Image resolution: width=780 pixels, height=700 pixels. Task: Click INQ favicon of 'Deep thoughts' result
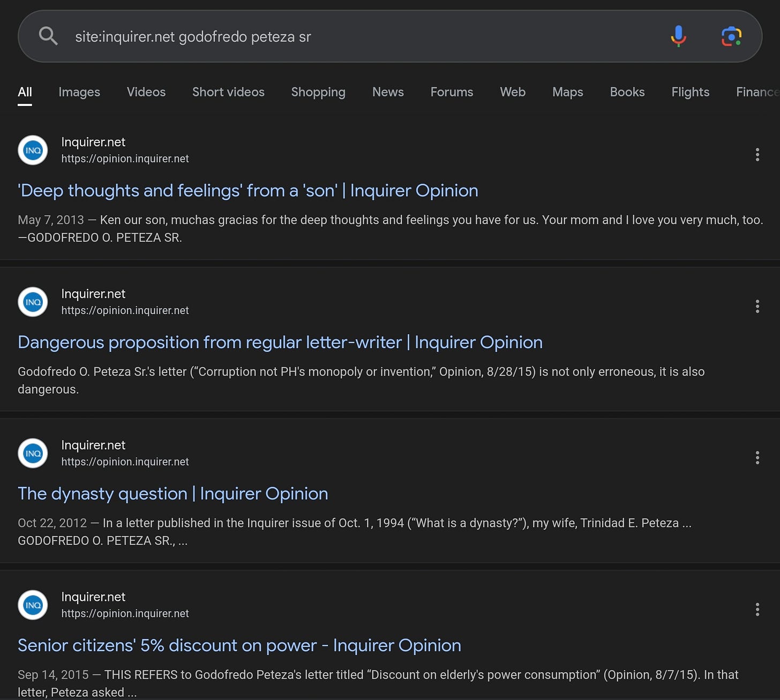click(x=33, y=150)
